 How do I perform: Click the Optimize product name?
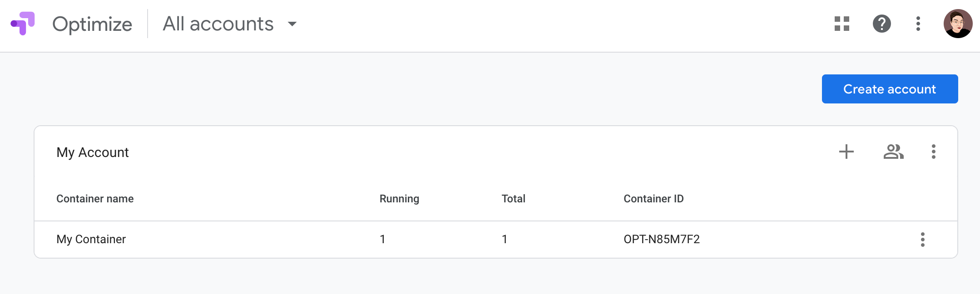[x=92, y=24]
